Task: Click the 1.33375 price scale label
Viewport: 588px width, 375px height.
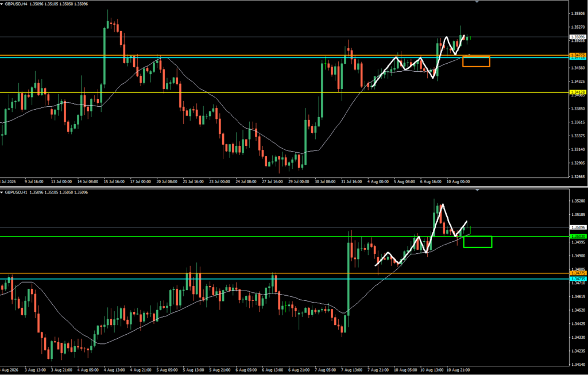Action: 578,136
